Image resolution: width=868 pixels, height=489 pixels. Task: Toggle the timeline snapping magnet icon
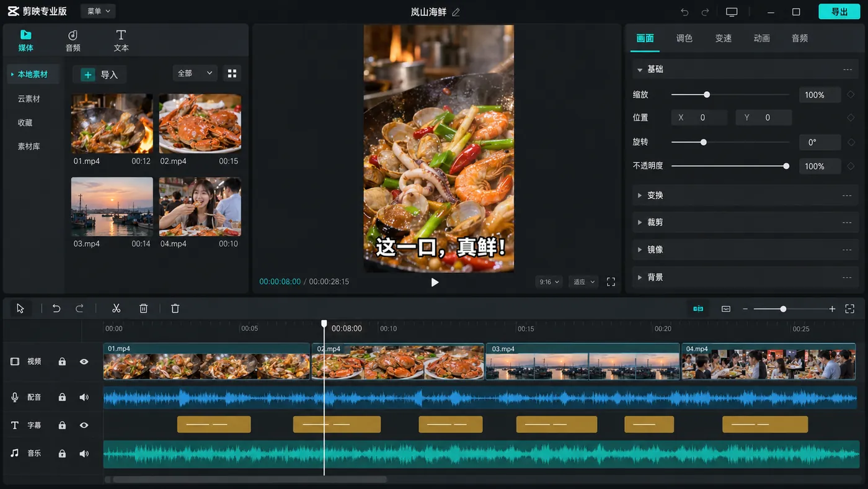click(698, 308)
